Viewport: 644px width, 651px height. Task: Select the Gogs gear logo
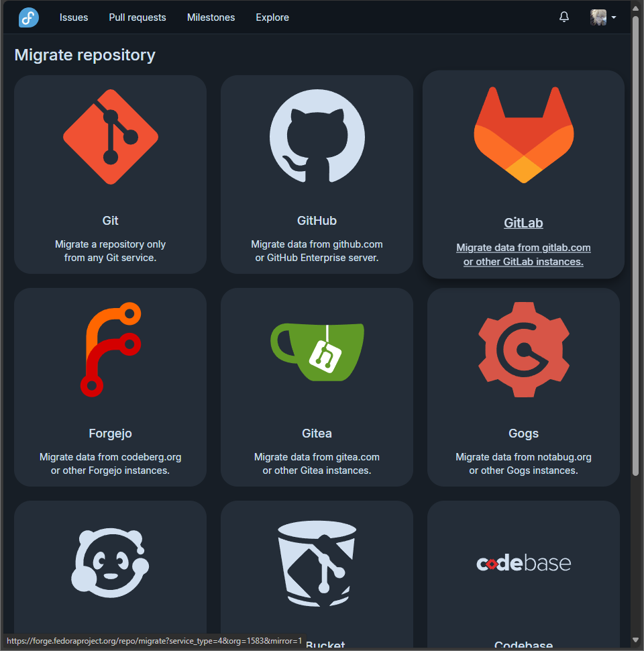click(x=523, y=349)
